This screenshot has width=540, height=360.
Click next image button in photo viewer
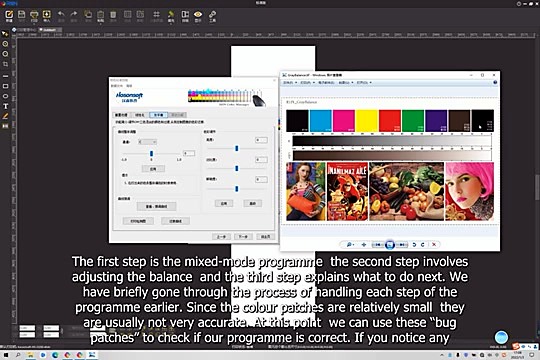coord(402,245)
